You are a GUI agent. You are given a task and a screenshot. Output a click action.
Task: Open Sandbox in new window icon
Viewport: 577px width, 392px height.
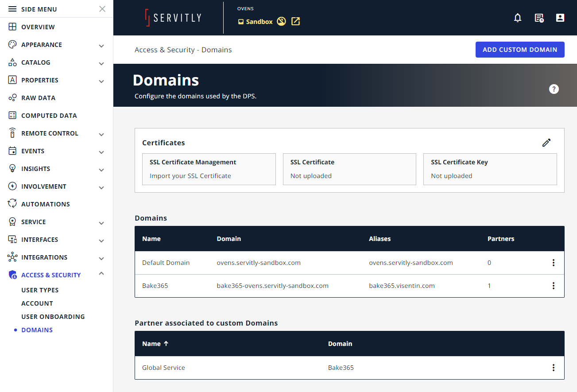(x=296, y=21)
